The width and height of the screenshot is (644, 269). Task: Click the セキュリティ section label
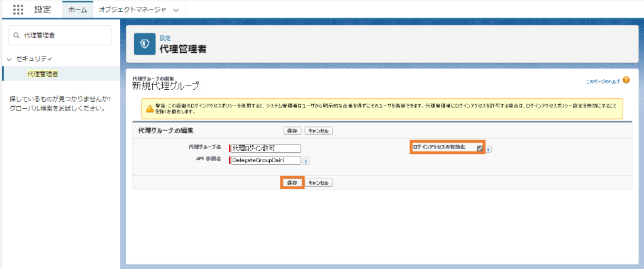[34, 58]
